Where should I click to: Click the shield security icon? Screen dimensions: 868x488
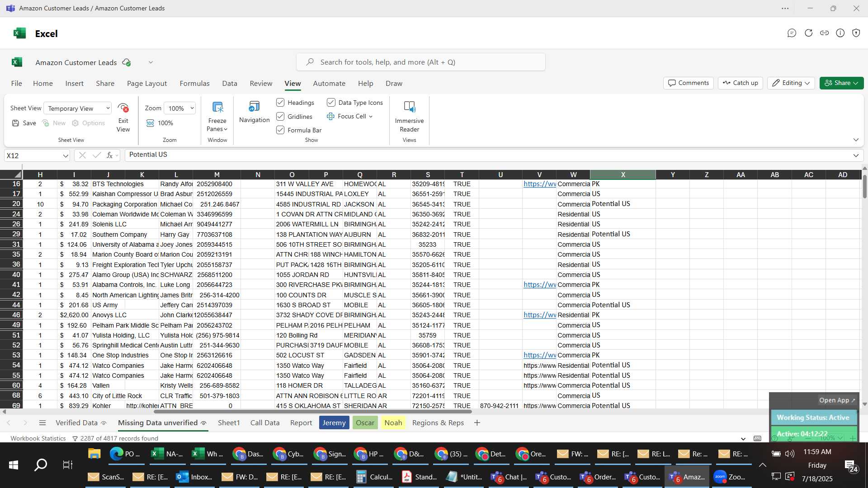point(856,33)
